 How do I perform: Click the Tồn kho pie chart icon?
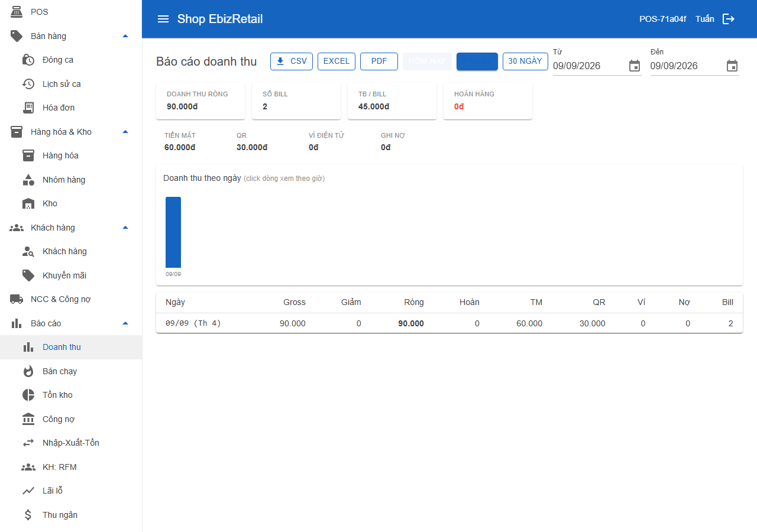pyautogui.click(x=28, y=395)
